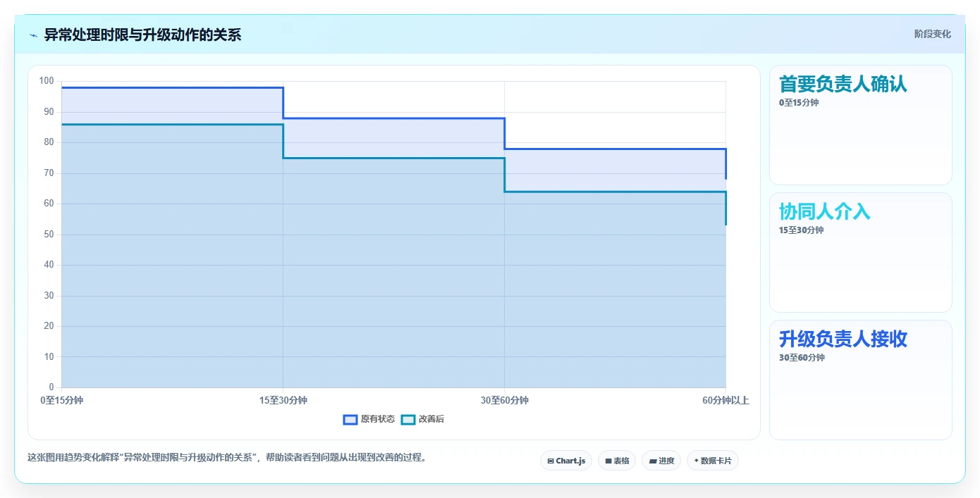
Task: Click the description sentence below the chart
Action: [x=227, y=457]
